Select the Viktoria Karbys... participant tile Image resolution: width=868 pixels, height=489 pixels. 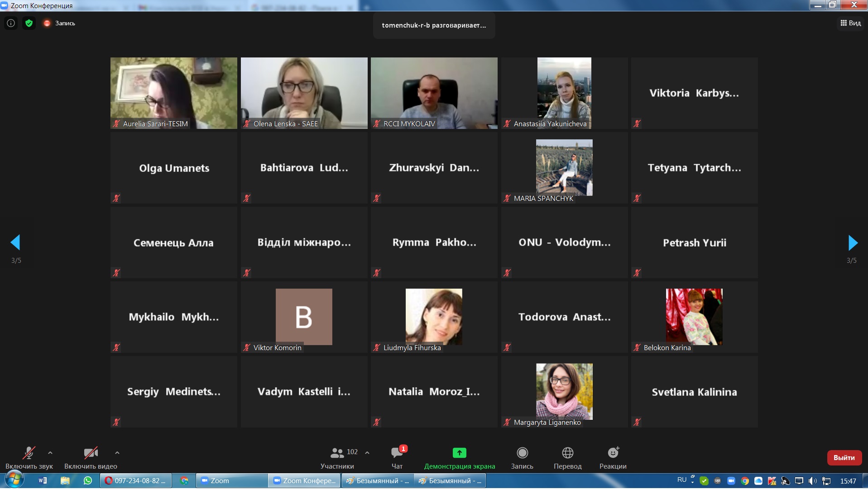695,93
